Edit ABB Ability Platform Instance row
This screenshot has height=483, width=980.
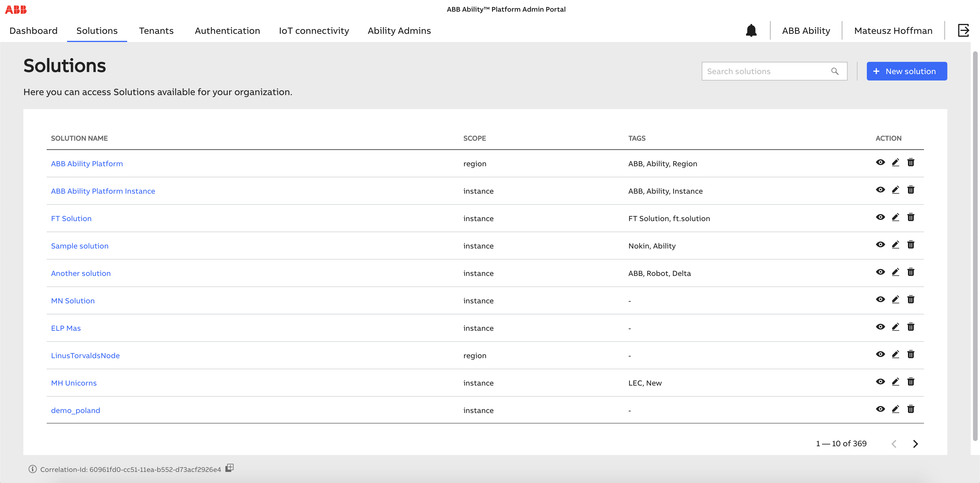(x=895, y=190)
